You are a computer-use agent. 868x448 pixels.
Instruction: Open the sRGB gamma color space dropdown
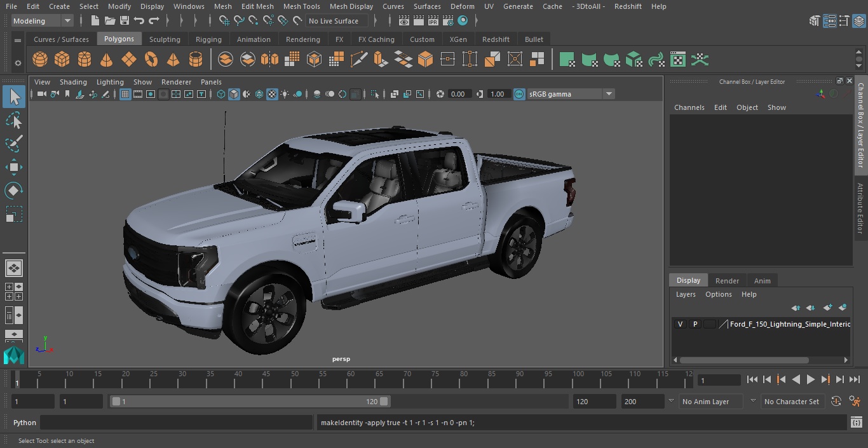(x=571, y=94)
